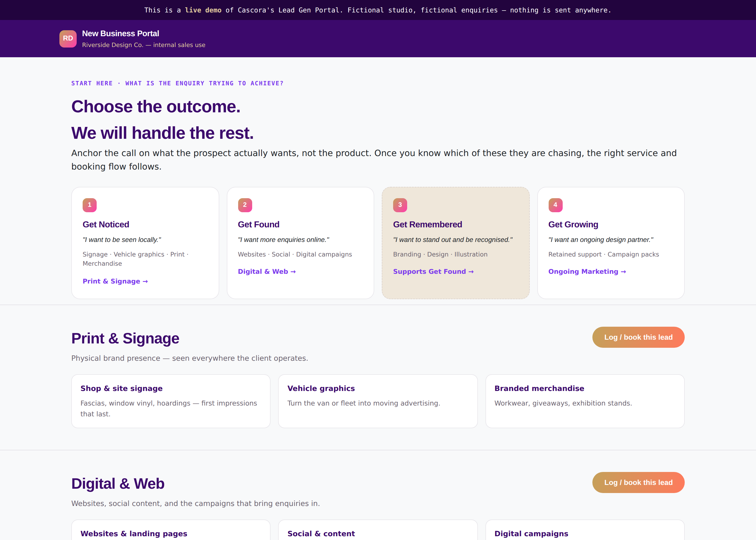The image size is (756, 540).
Task: Click the quote "I want an ongoing design partner."
Action: pyautogui.click(x=601, y=240)
